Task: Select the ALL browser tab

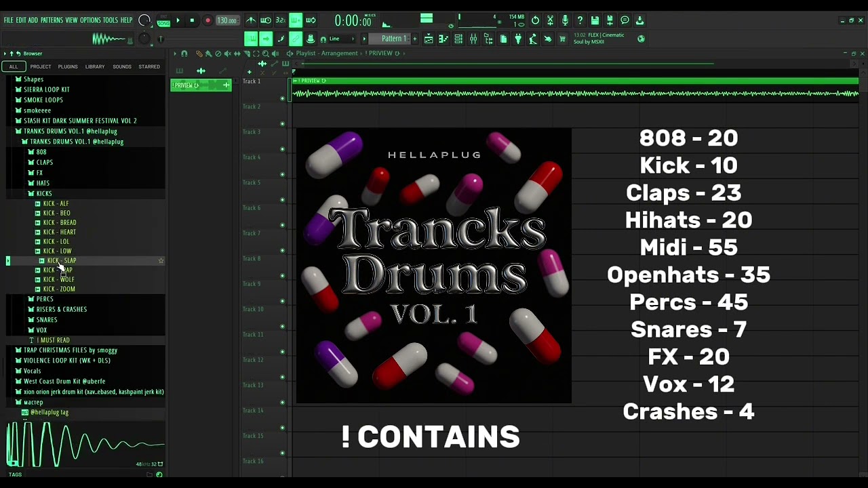Action: (x=14, y=66)
